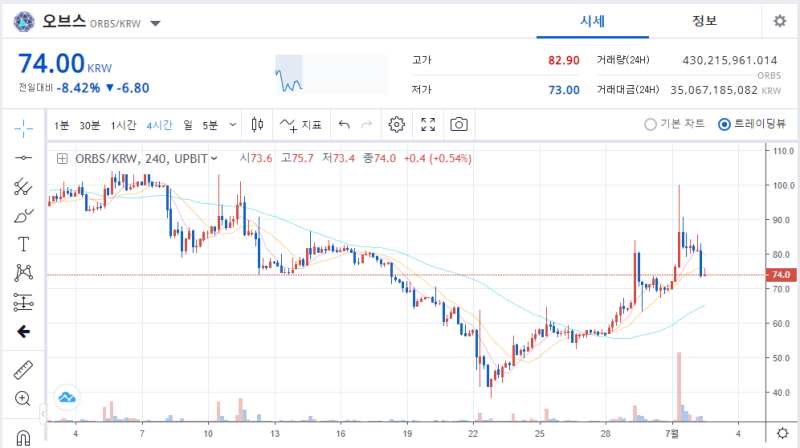Screen dimensions: 800x448
Task: Open the ORBS/KRW market dropdown arrow
Action: (156, 23)
